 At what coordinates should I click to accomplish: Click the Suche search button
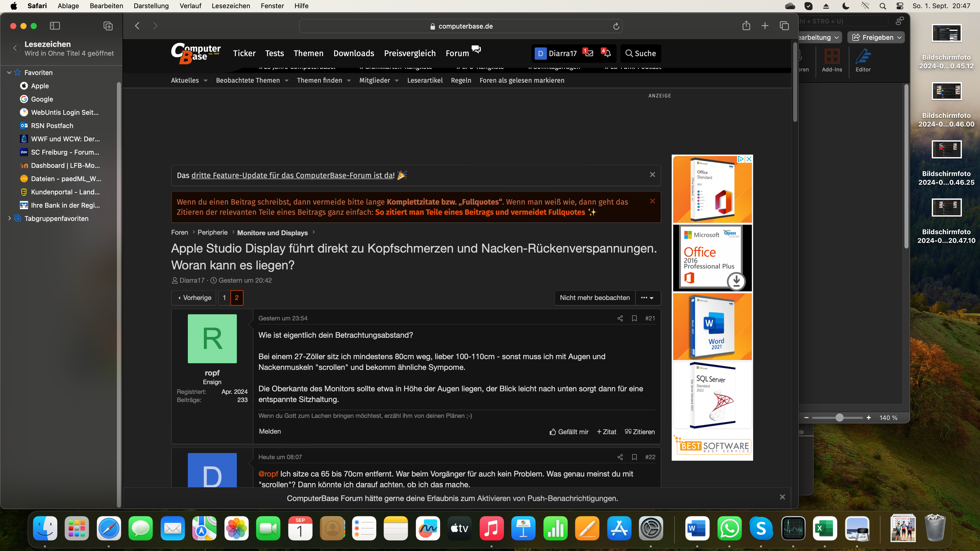pyautogui.click(x=641, y=53)
